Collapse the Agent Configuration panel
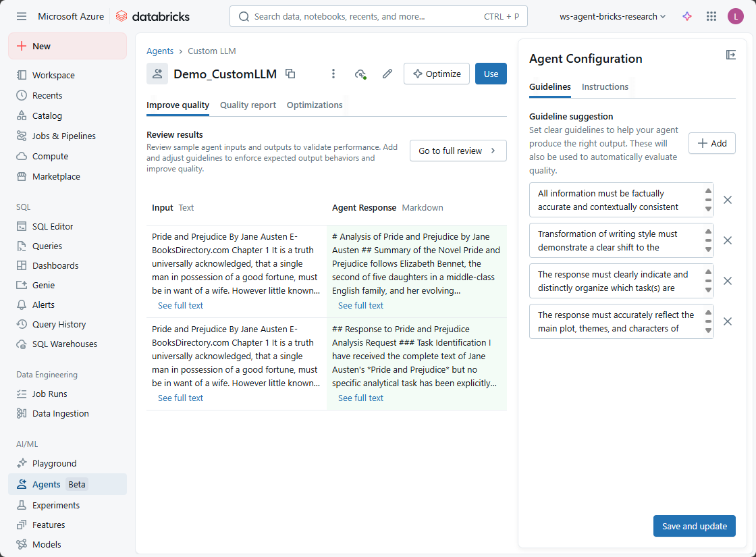The image size is (756, 557). click(730, 55)
